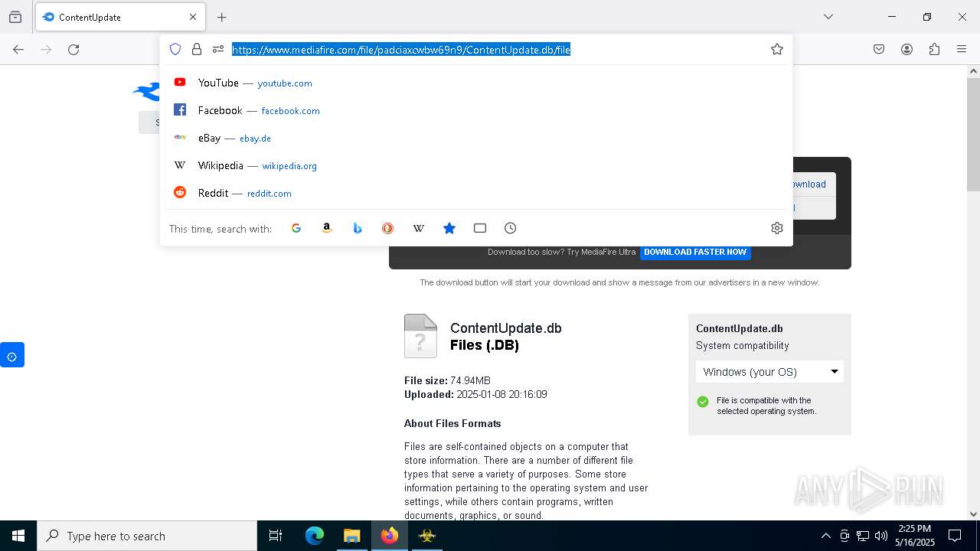Screen dimensions: 980x551
Task: Open a new tab with plus button
Action: (222, 17)
